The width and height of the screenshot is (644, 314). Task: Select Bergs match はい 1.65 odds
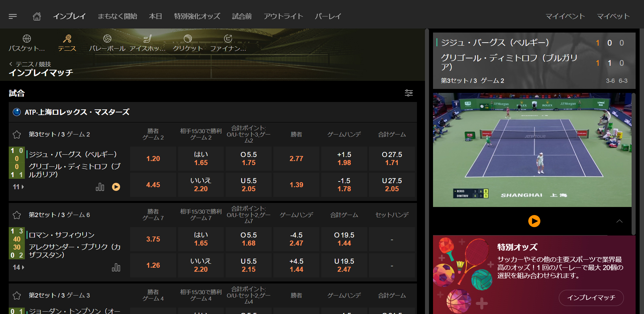tap(201, 159)
